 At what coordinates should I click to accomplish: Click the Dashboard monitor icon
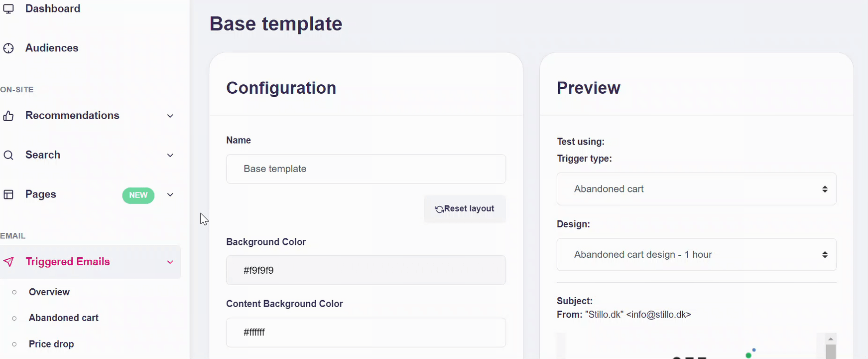click(x=8, y=8)
